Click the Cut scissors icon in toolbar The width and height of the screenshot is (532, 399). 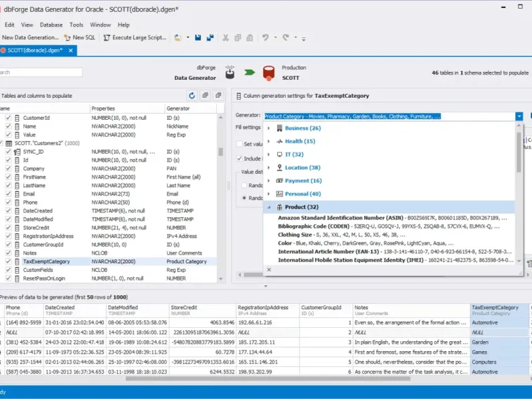tap(226, 38)
